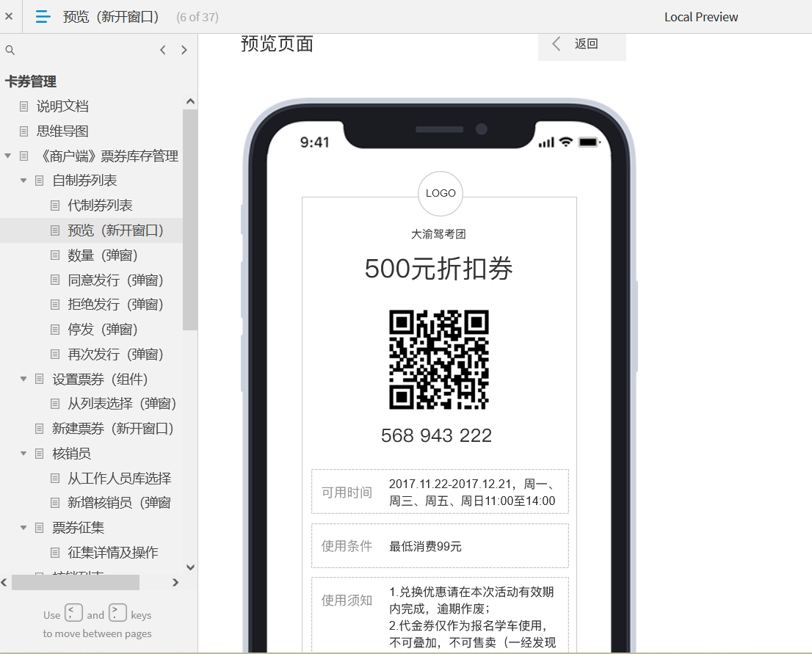This screenshot has width=812, height=654.
Task: Go to previous page arrow
Action: (163, 50)
